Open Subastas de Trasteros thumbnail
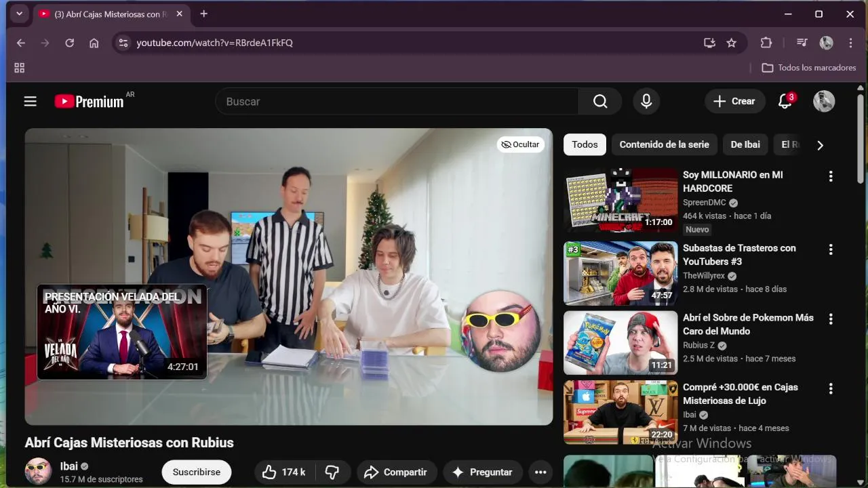Screen dimensions: 868x488 click(620, 273)
